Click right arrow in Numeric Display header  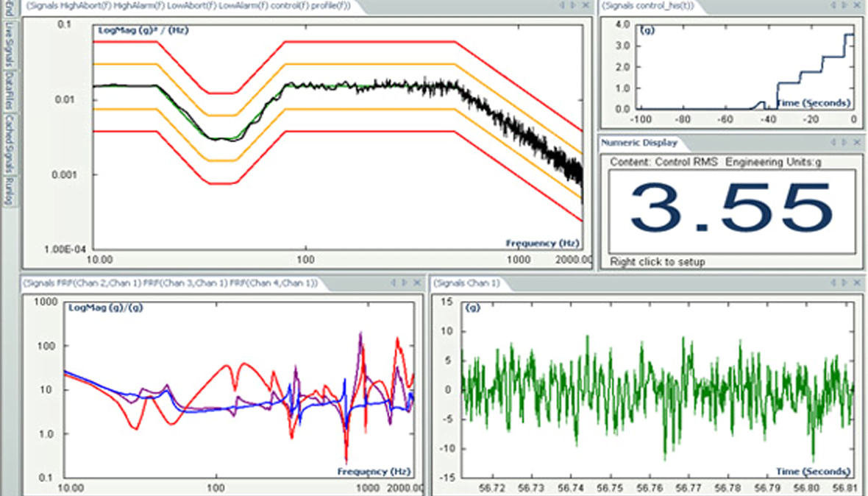(x=844, y=143)
